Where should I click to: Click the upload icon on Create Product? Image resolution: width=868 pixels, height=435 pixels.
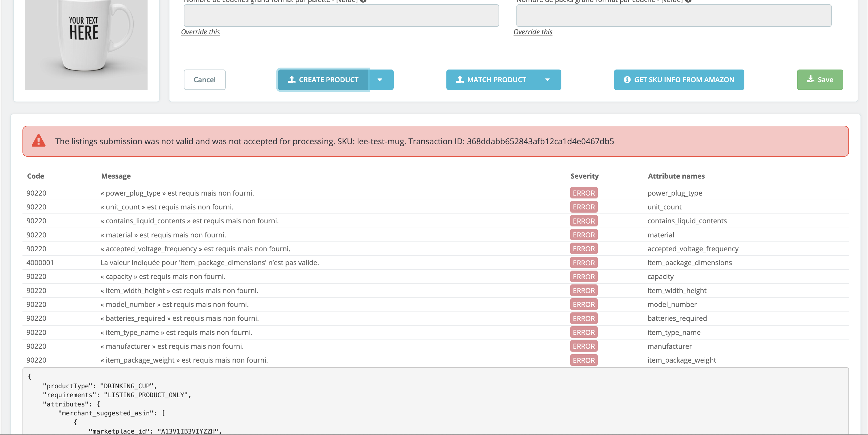[x=291, y=80]
